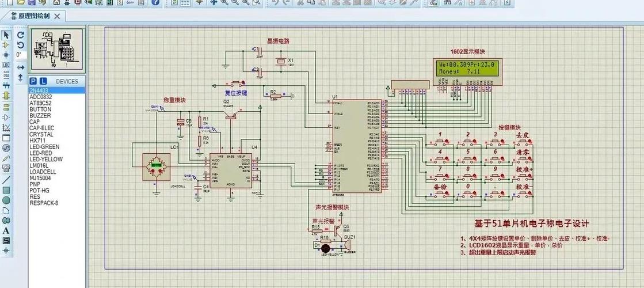Click the 备份 keypad button in schematic
Viewport: 644px width, 288px height.
(440, 195)
